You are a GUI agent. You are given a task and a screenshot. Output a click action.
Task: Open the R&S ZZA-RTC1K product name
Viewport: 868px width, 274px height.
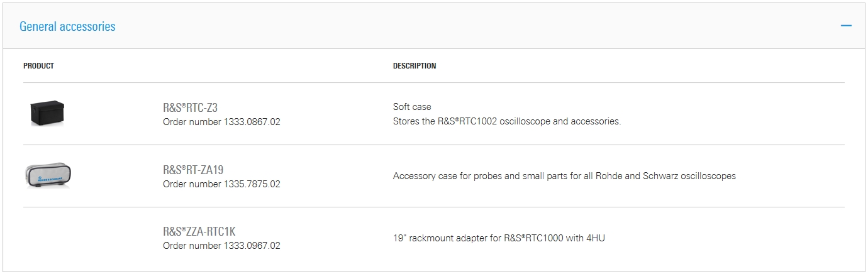pyautogui.click(x=199, y=231)
